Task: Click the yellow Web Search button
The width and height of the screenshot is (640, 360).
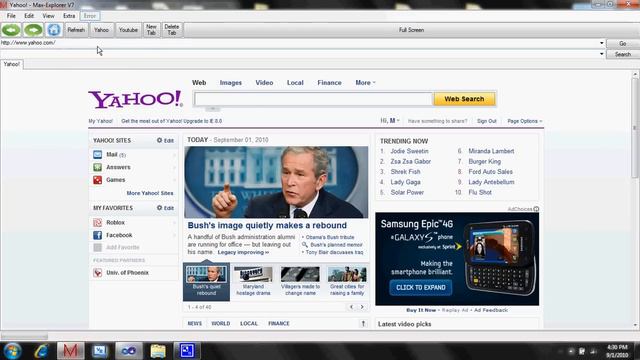Action: (464, 99)
